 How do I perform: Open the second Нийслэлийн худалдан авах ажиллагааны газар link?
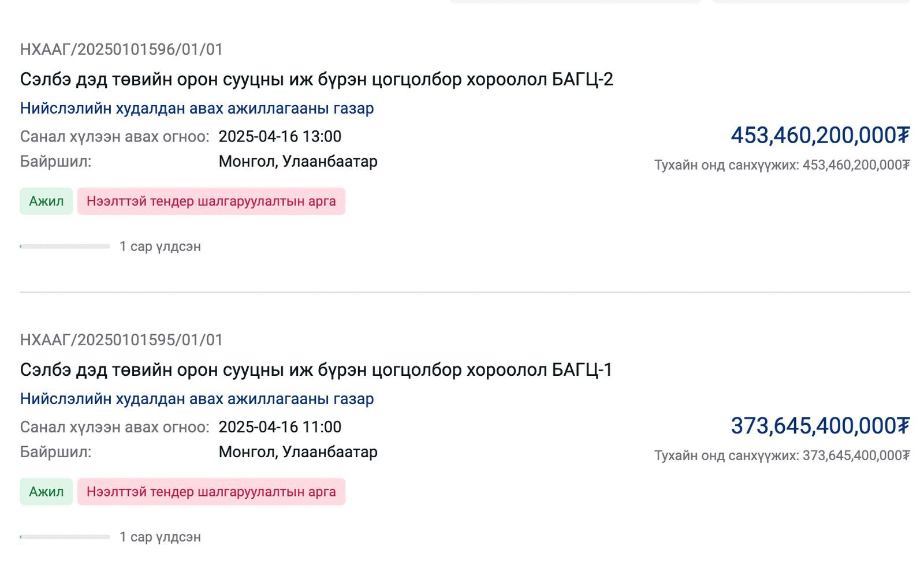click(x=196, y=398)
